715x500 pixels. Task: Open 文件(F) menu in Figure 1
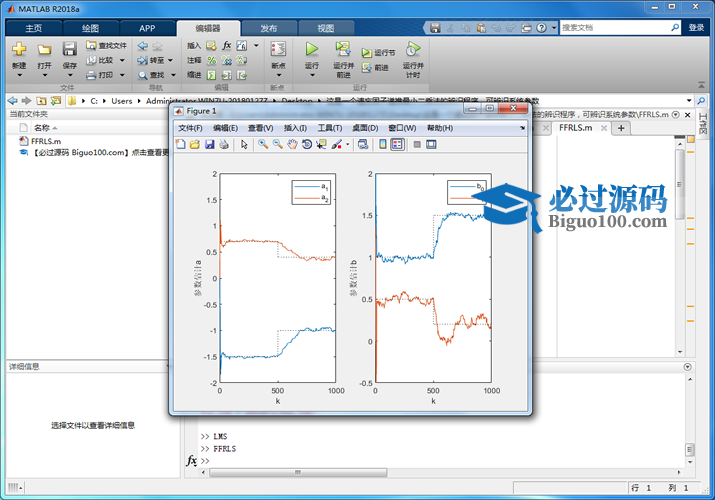(x=190, y=128)
